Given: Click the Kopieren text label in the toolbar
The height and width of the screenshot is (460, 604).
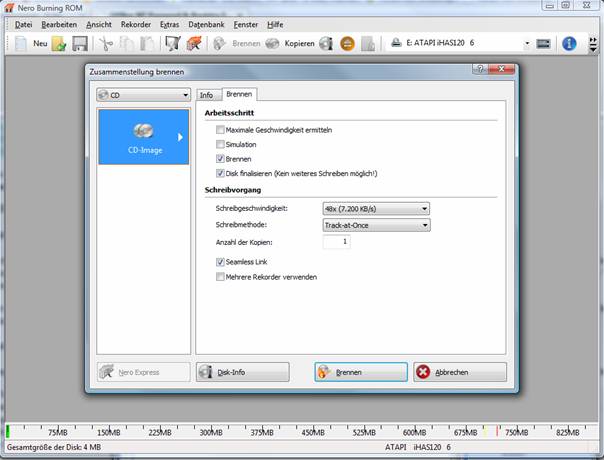Looking at the screenshot, I should pyautogui.click(x=299, y=44).
